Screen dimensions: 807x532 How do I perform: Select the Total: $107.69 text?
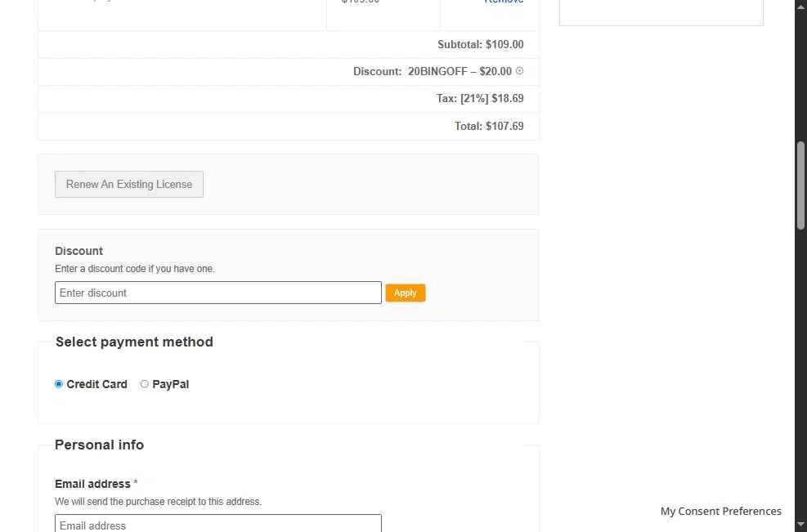tap(489, 126)
